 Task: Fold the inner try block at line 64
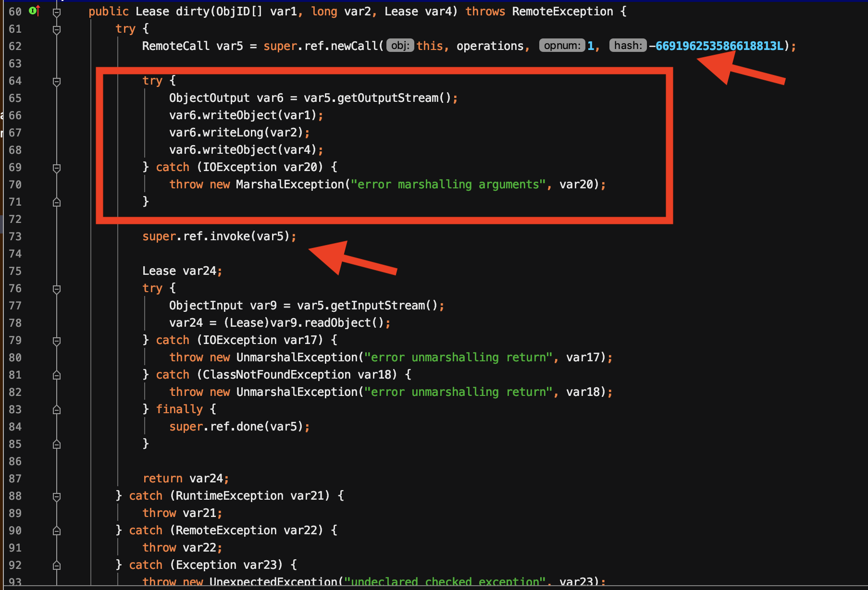57,81
